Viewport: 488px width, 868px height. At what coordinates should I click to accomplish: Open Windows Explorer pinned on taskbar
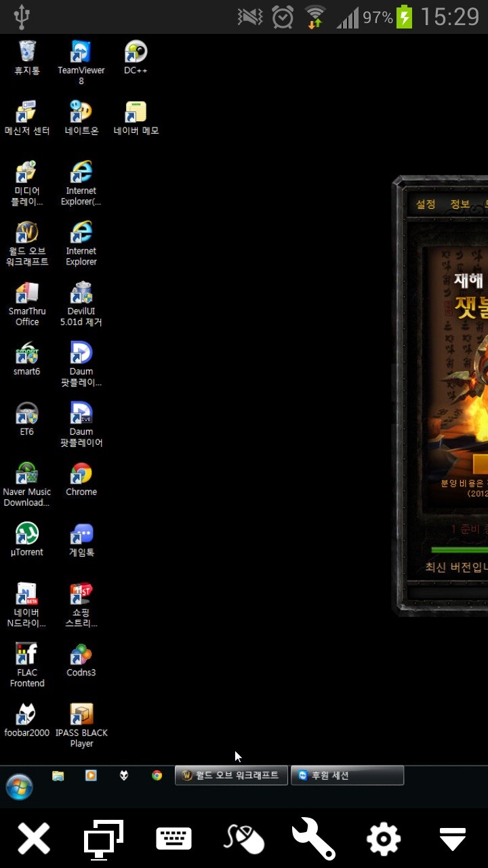(58, 775)
